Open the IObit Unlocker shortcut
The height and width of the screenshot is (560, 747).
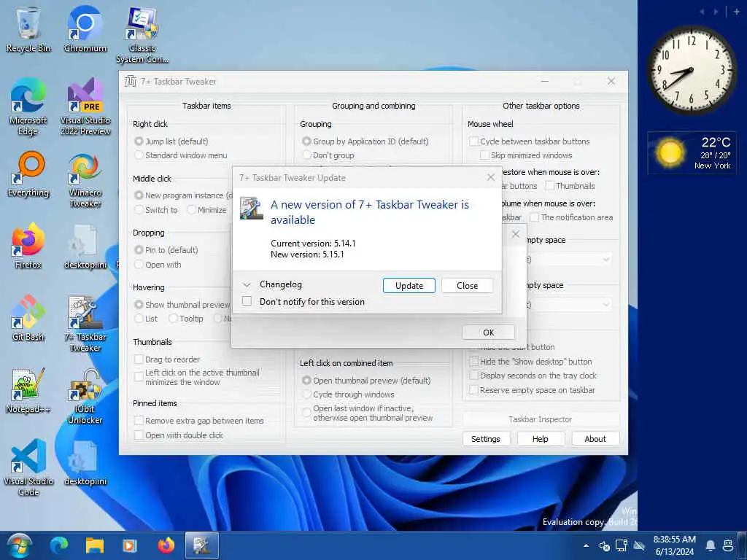pos(85,397)
